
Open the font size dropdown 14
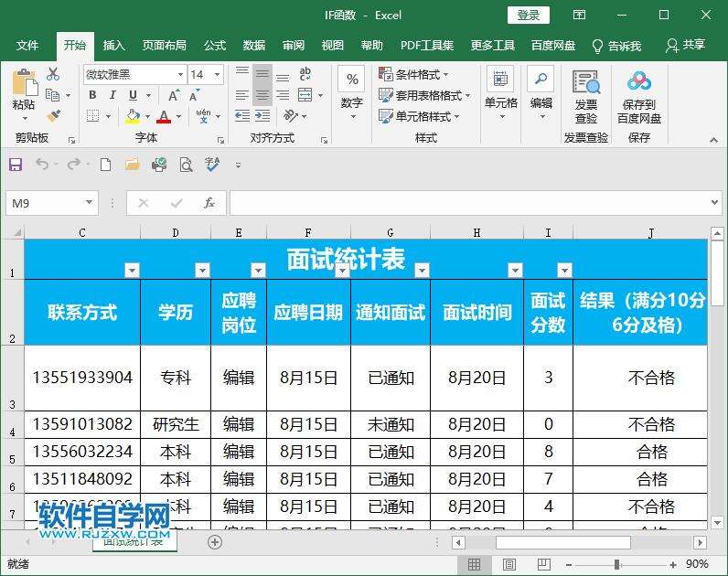[217, 75]
